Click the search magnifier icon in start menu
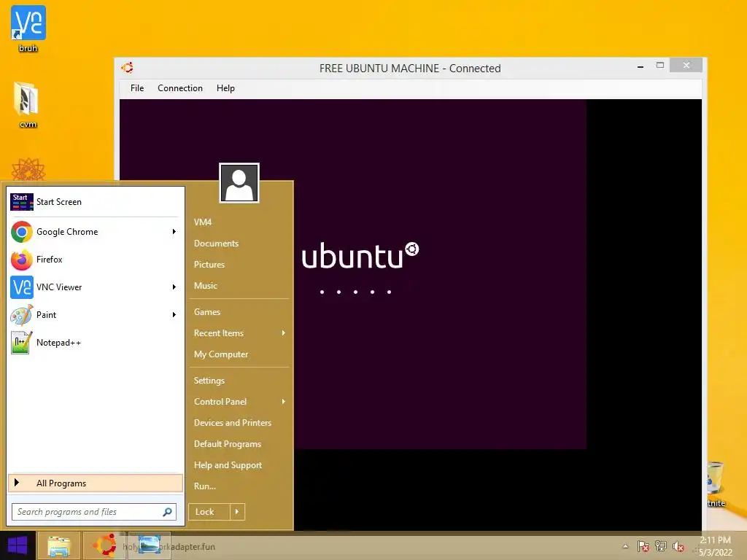Image resolution: width=747 pixels, height=560 pixels. pos(167,512)
